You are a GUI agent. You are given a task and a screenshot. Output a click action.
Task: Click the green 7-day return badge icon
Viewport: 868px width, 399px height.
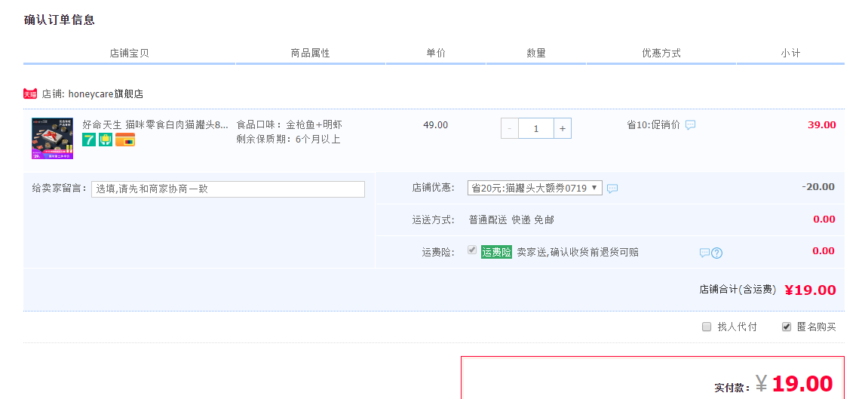tap(88, 140)
